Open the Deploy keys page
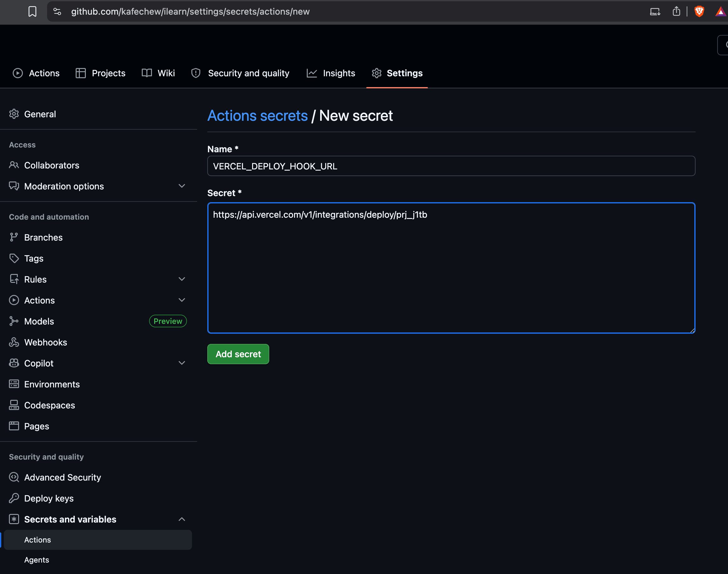728x574 pixels. [x=49, y=498]
